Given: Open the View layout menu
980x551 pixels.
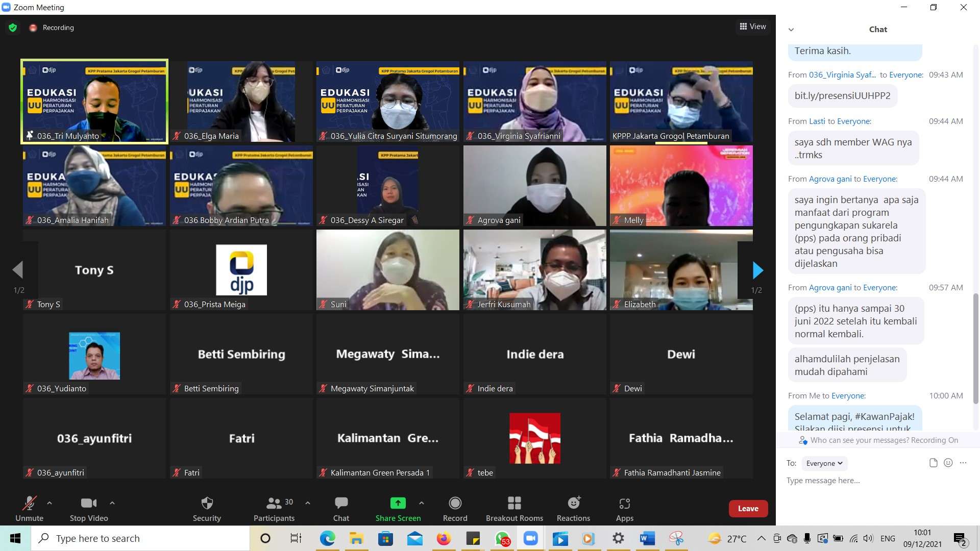Looking at the screenshot, I should click(x=753, y=27).
